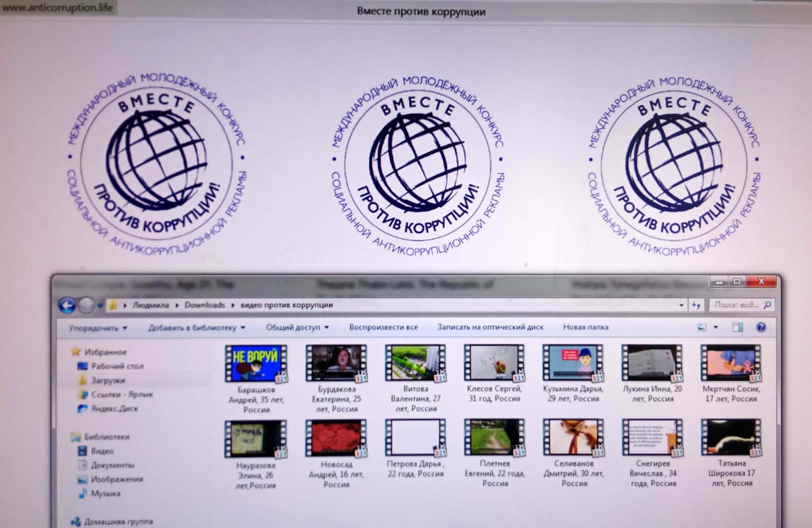The image size is (812, 528).
Task: Click the search field in Explorer
Action: [x=736, y=305]
